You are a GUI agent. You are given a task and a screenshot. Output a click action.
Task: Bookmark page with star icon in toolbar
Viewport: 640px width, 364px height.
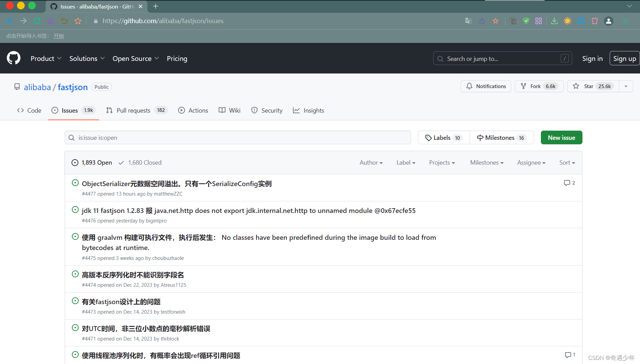pos(78,21)
